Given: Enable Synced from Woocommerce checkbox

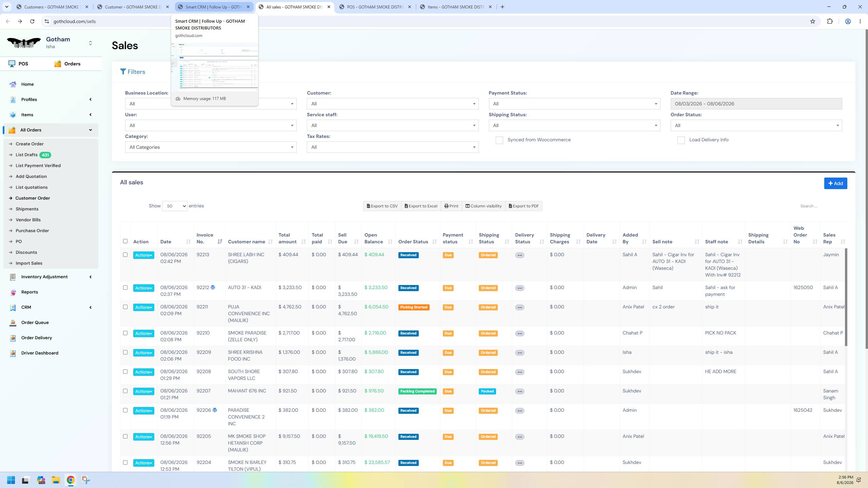Looking at the screenshot, I should [x=499, y=140].
